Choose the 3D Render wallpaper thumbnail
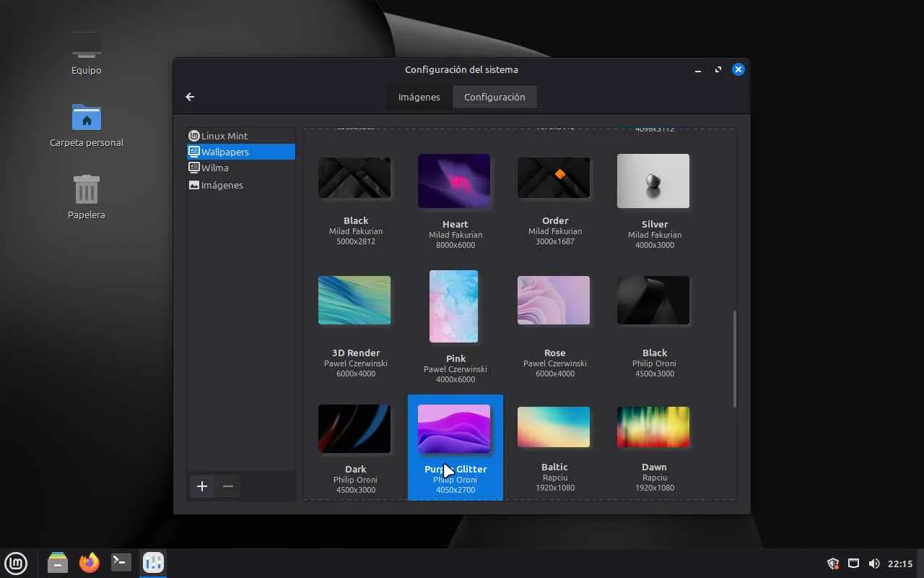 pos(354,300)
